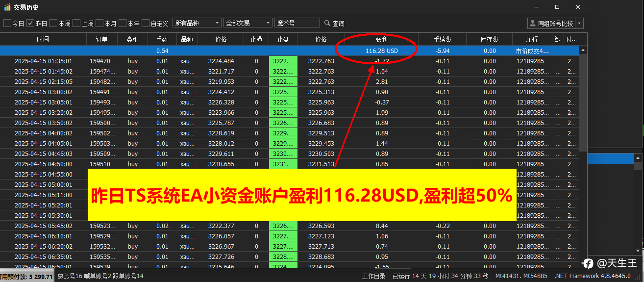644x282 pixels.
Task: Sort by the 时间 column header
Action: click(43, 39)
